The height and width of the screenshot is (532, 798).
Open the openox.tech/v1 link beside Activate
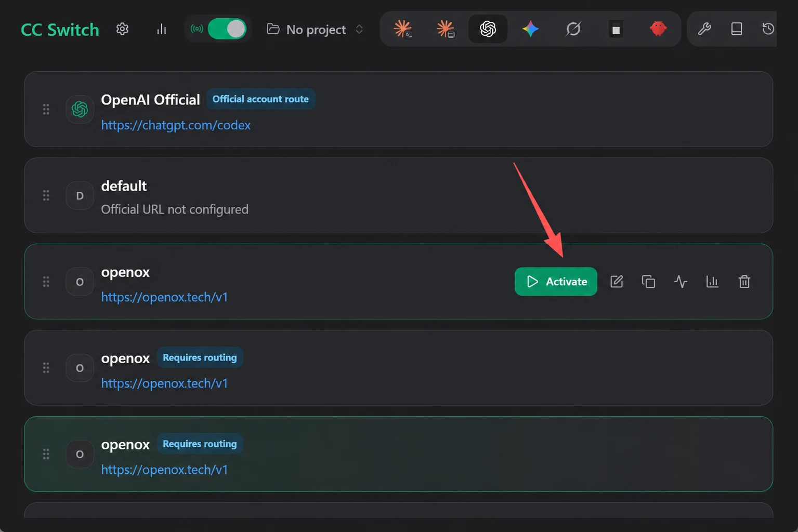164,297
